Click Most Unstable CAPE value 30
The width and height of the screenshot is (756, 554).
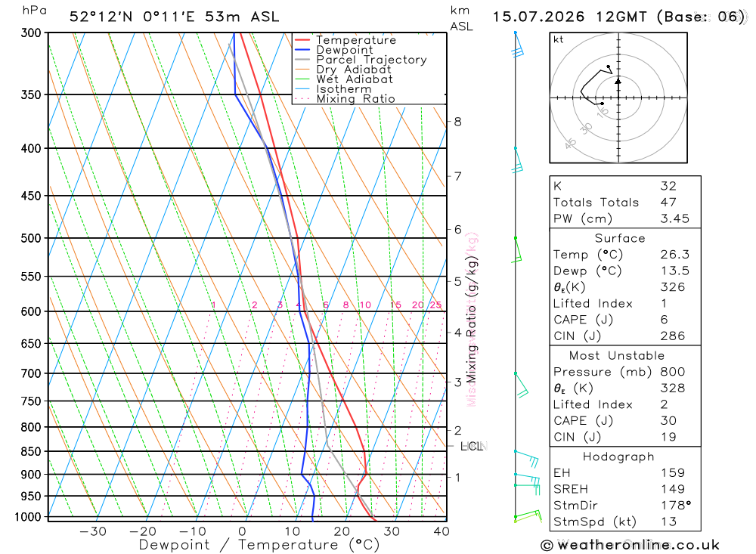(x=669, y=421)
